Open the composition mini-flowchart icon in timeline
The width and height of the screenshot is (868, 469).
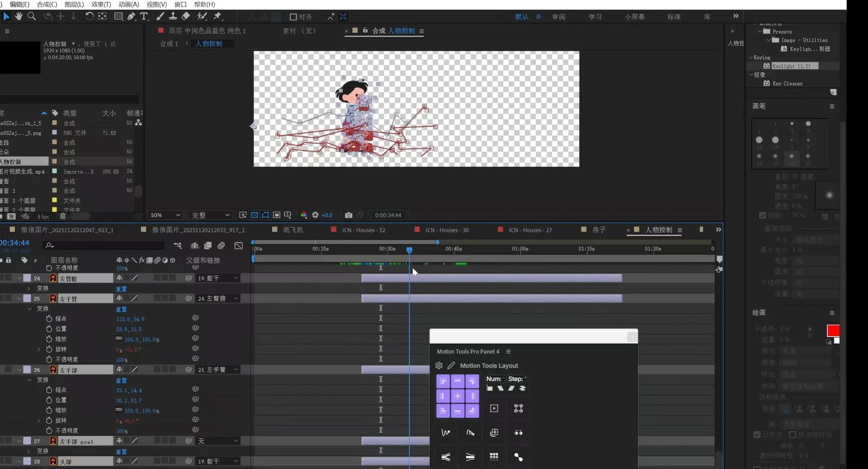pos(177,246)
